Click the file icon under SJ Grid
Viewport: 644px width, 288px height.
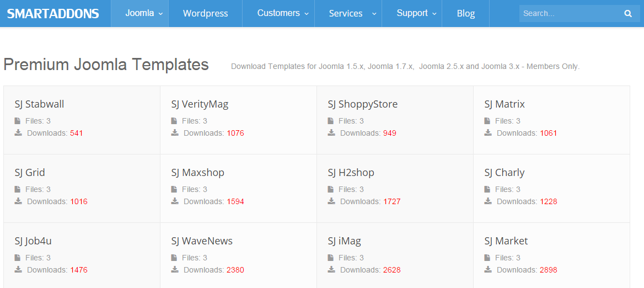click(x=17, y=189)
